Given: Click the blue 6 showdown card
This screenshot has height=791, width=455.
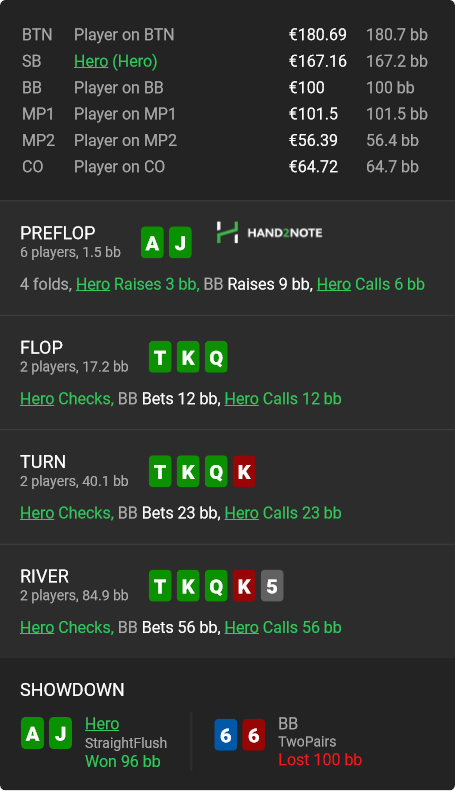Looking at the screenshot, I should pos(225,734).
